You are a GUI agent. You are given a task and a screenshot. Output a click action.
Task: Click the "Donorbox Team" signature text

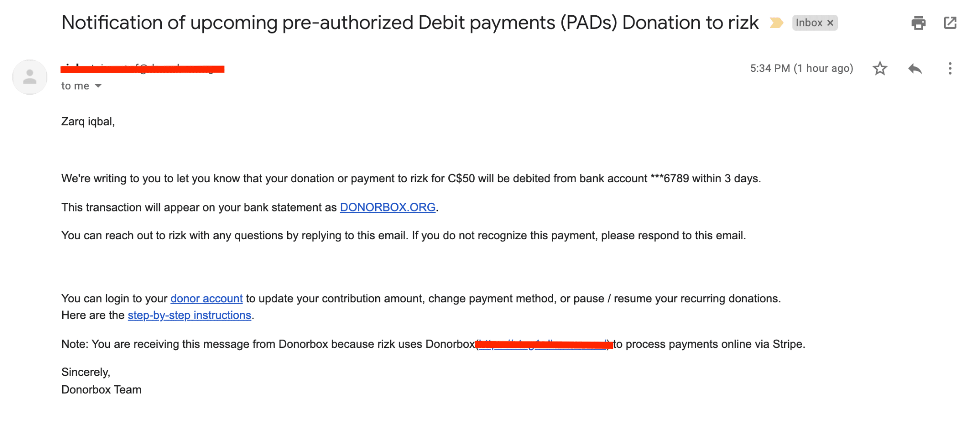101,389
